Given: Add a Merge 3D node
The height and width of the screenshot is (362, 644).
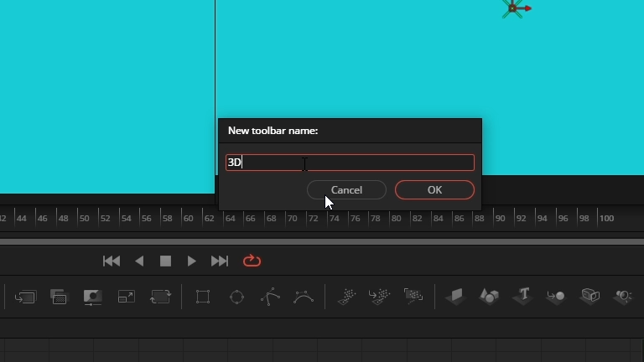Looking at the screenshot, I should point(556,297).
